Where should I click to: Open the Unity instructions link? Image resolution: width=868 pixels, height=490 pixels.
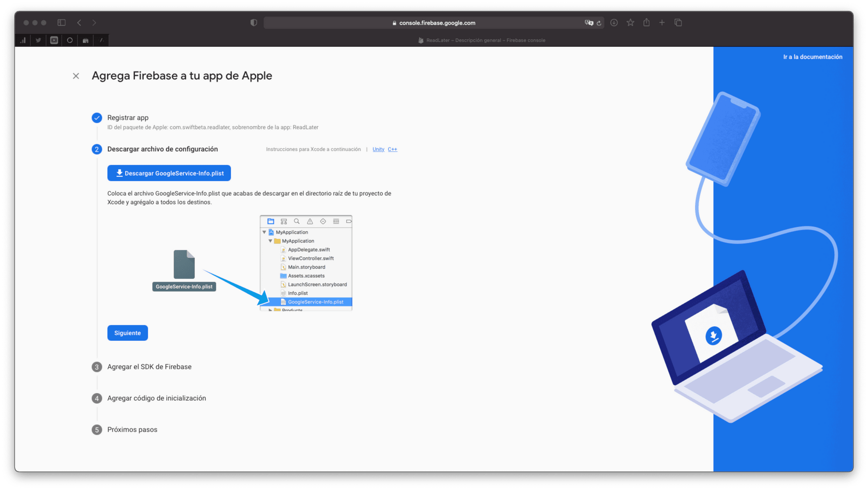378,149
